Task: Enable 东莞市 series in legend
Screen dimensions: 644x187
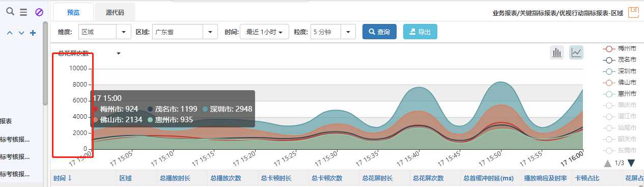Action: coord(620,150)
